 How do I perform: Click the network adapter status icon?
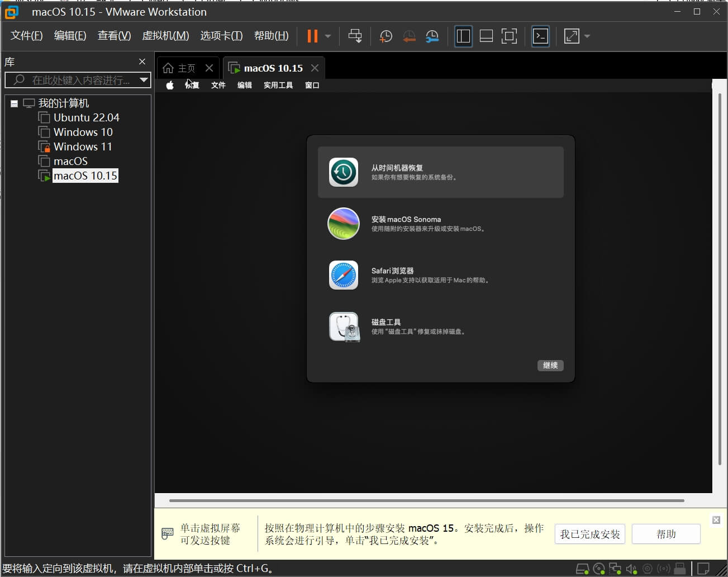click(x=615, y=569)
